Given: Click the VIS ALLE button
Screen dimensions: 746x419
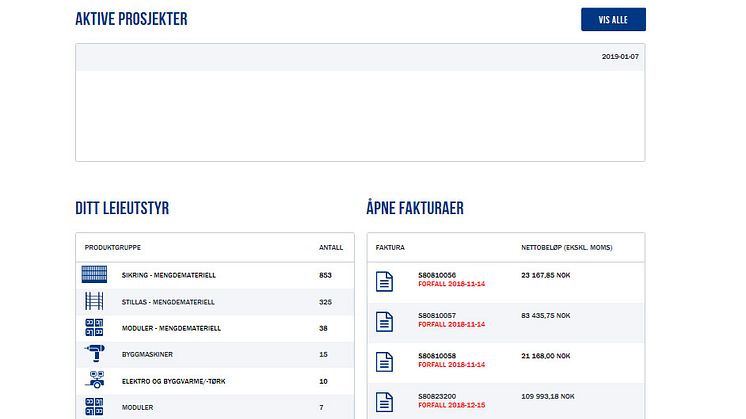Looking at the screenshot, I should coord(613,19).
